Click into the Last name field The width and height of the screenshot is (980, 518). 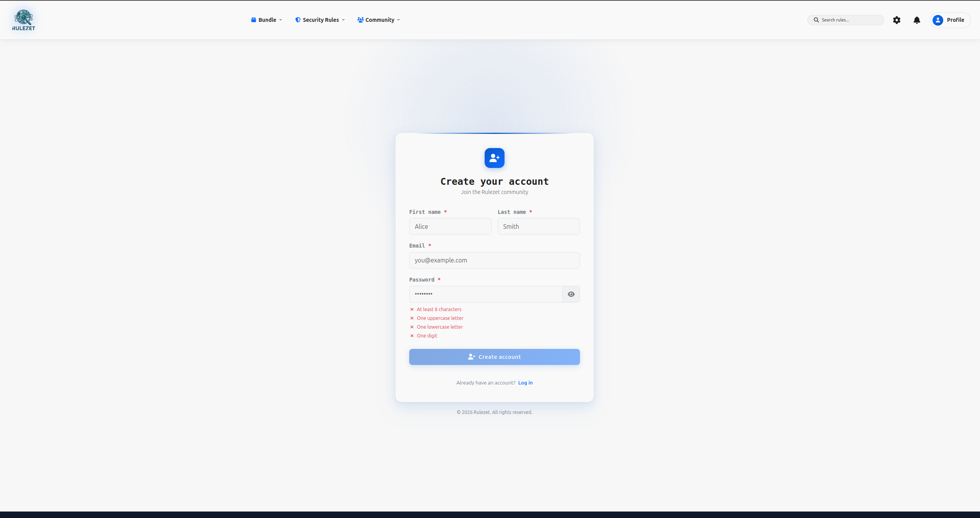[539, 226]
